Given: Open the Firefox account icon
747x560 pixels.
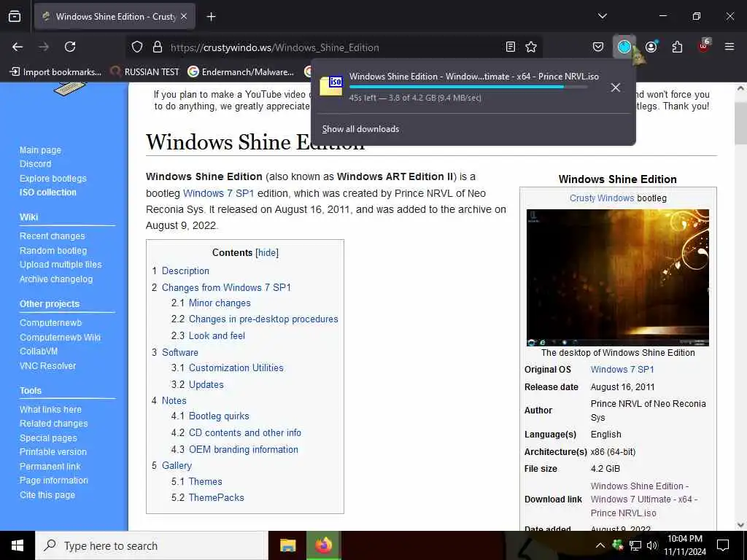Looking at the screenshot, I should coord(651,47).
